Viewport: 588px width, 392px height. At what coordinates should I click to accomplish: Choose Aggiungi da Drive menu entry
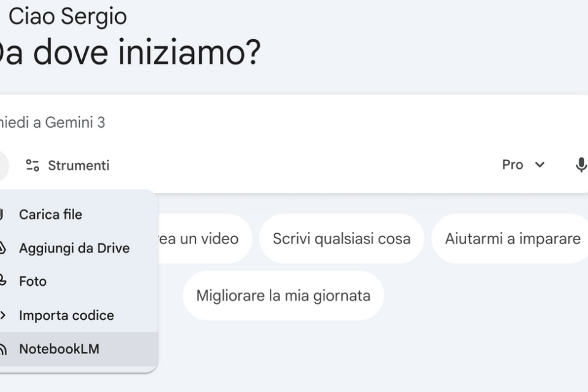point(74,248)
